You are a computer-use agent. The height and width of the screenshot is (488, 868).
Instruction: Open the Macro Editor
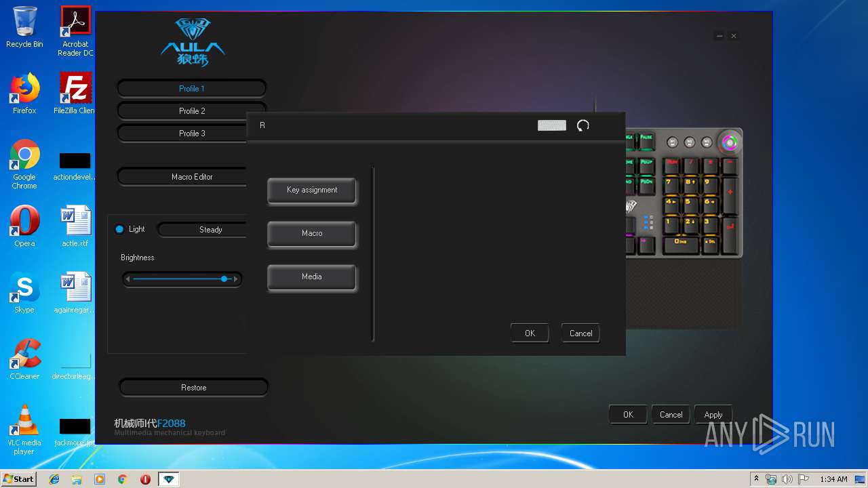click(x=183, y=177)
